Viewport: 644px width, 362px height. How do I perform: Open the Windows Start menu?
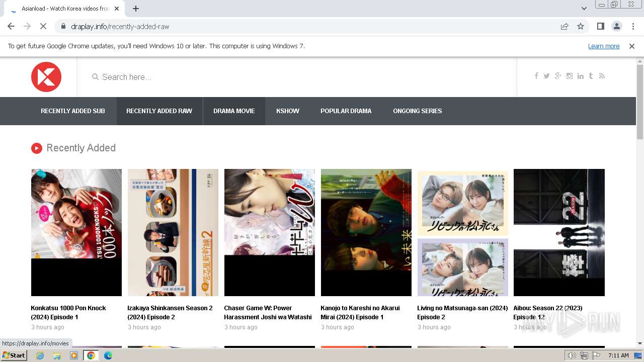point(14,355)
